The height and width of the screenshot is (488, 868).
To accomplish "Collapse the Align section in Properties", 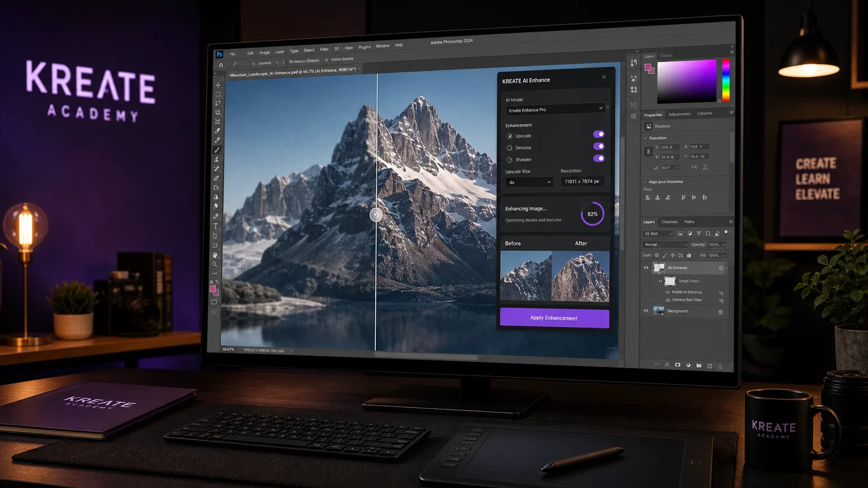I will tap(645, 182).
